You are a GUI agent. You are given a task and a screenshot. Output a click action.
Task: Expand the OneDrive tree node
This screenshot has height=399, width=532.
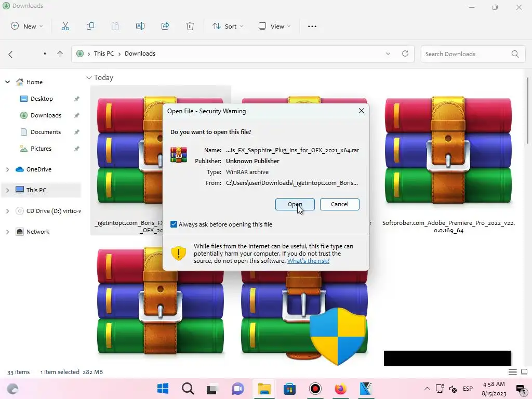[x=7, y=169]
